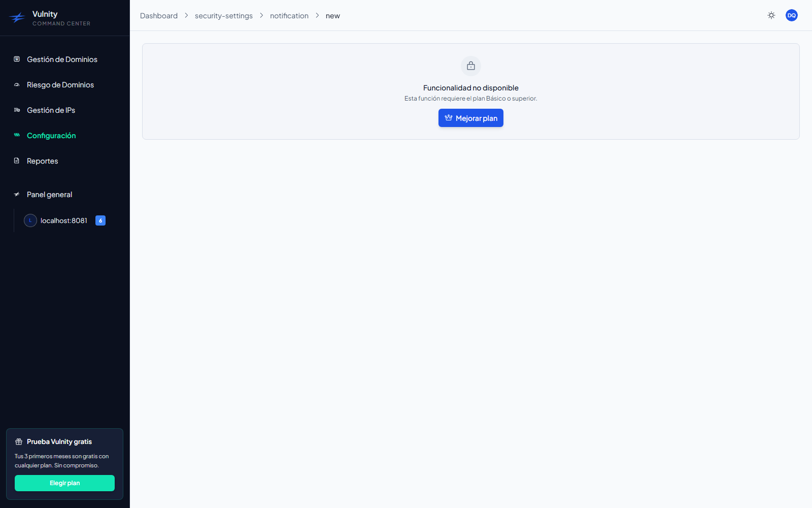812x508 pixels.
Task: Click chevron between notification and new
Action: [x=317, y=16]
